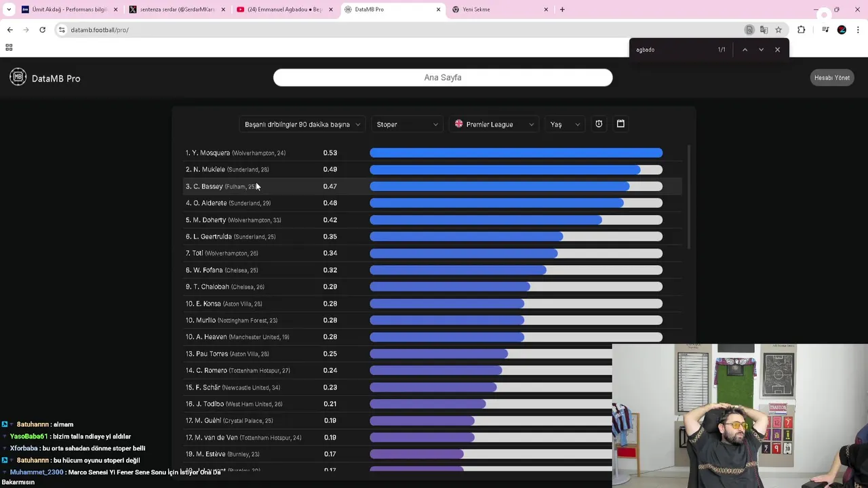Open Chrome profile avatar icon

842,30
